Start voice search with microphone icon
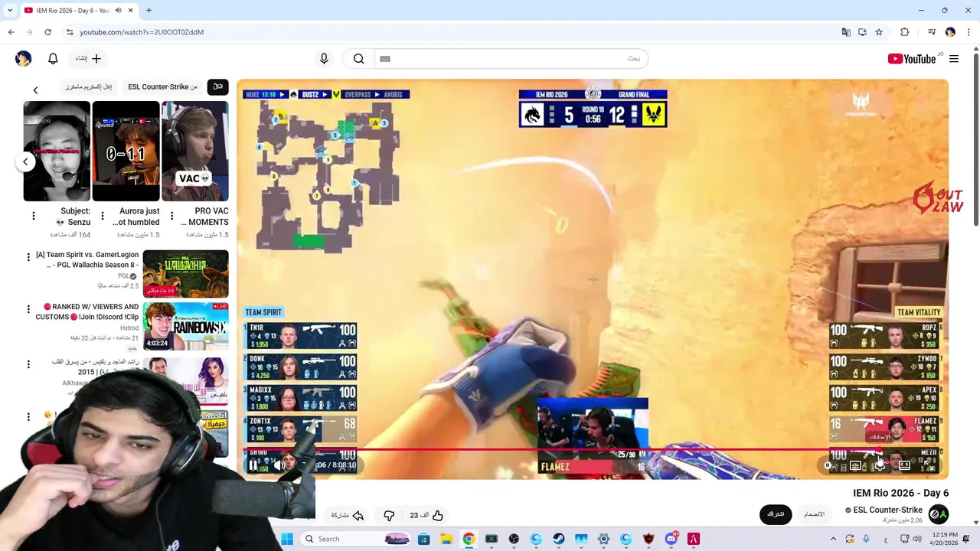 (x=324, y=59)
